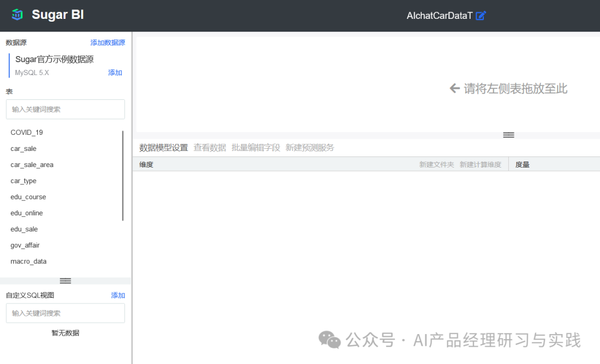Focus the SQL view keyword search box

click(66, 313)
